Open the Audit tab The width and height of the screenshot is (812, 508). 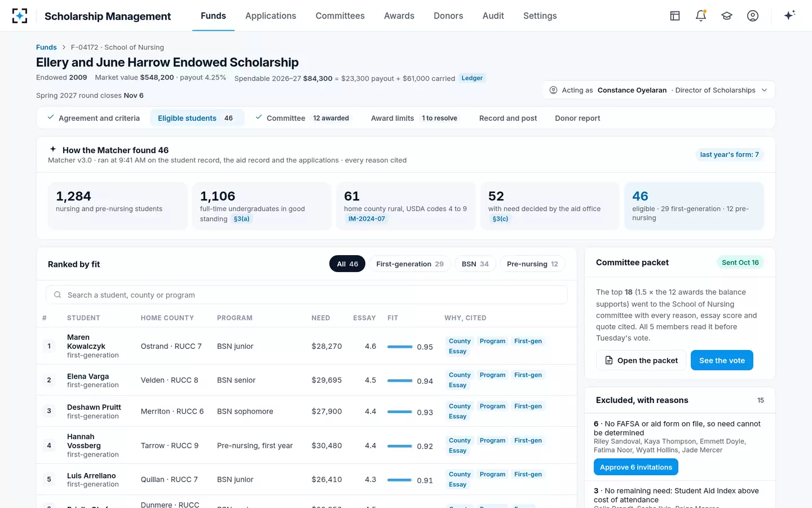pos(493,16)
